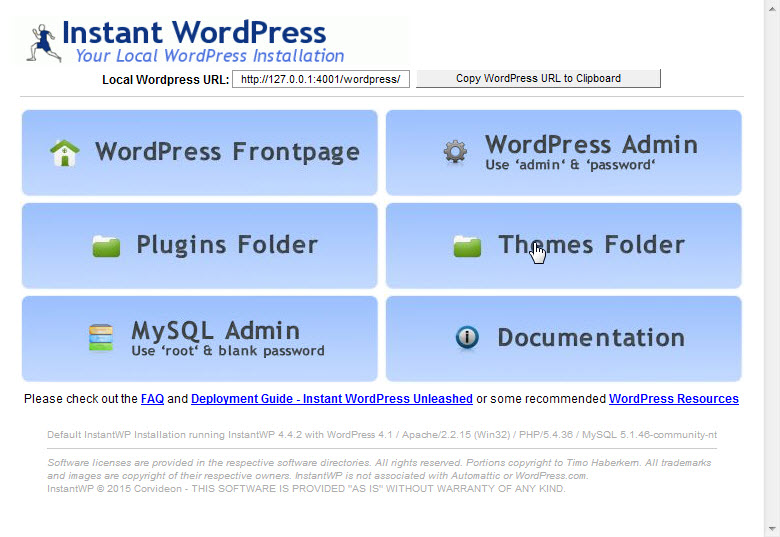Open the WordPress Frontpage tile label
The image size is (780, 537).
coord(227,152)
